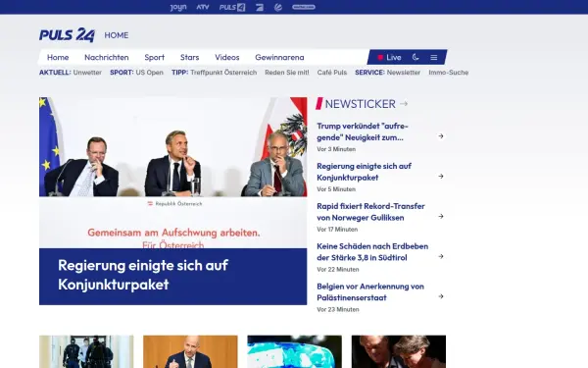Click the "Vor 3 Minuten" timestamp
The height and width of the screenshot is (368, 588).
tap(336, 149)
